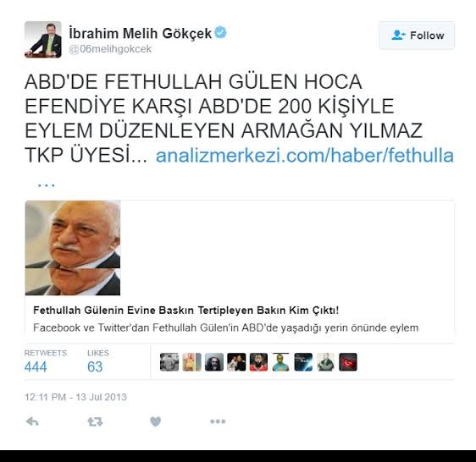Viewport: 476px width, 462px height.
Task: Open the avatar with red shirt
Action: tap(258, 362)
